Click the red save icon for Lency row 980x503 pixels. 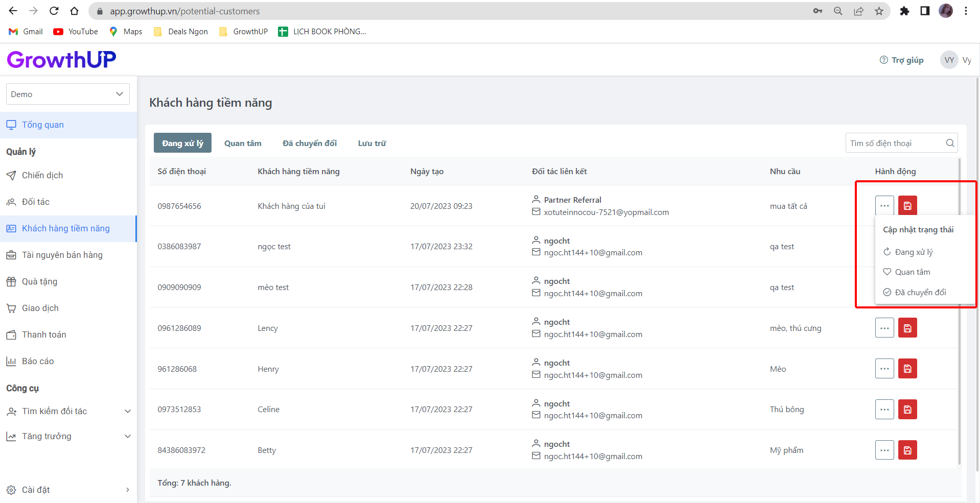pos(907,328)
